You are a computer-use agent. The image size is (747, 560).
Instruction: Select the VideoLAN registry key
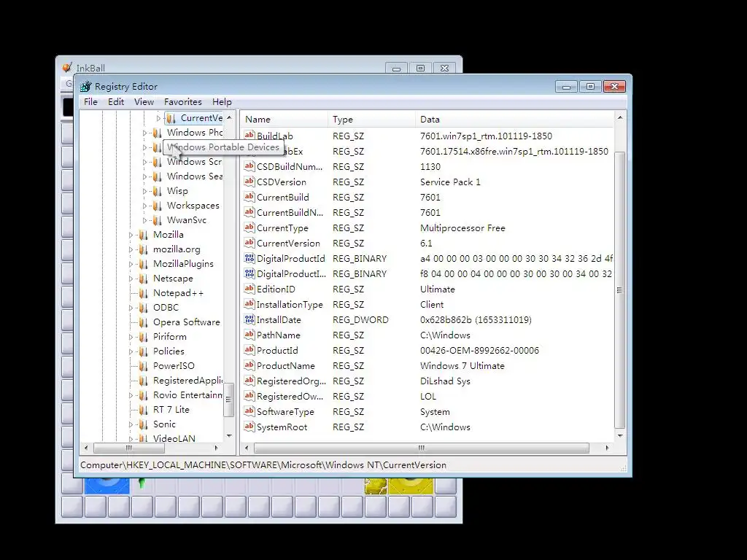tap(174, 438)
